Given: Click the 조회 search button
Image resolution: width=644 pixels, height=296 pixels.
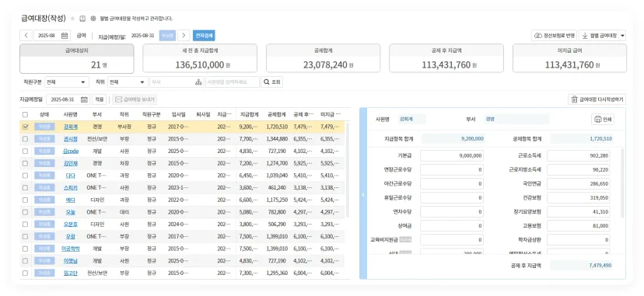Looking at the screenshot, I should (x=272, y=82).
